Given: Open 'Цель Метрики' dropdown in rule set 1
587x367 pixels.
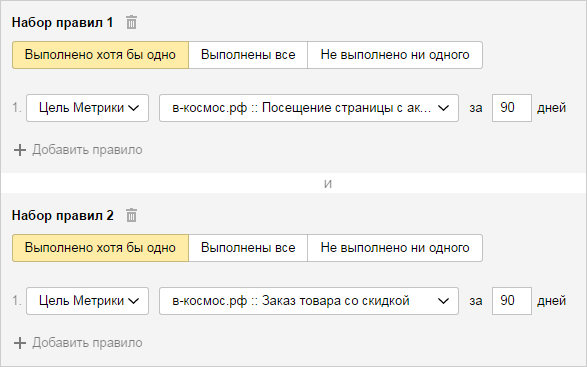Looking at the screenshot, I should (87, 108).
